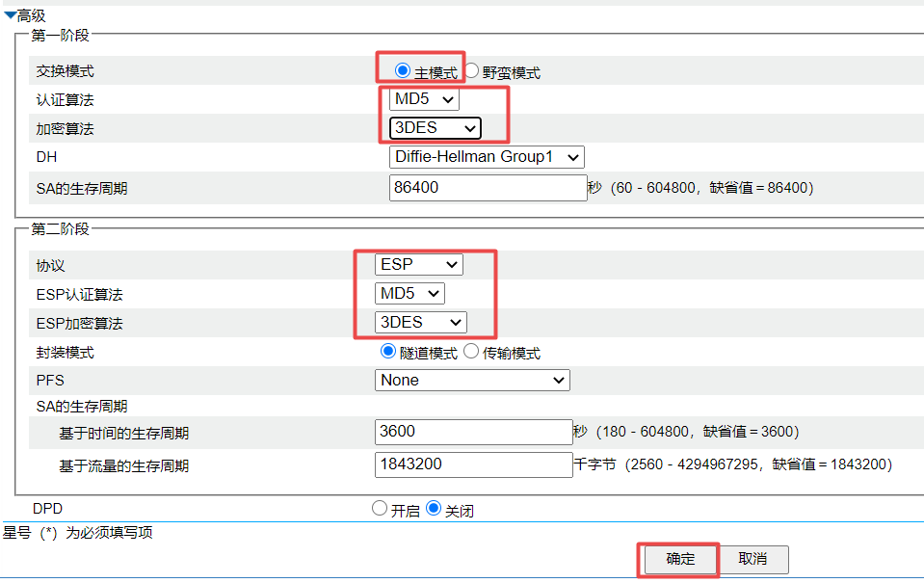Click phase one SA的生存周期 86400 field
This screenshot has width=924, height=583.
point(488,187)
